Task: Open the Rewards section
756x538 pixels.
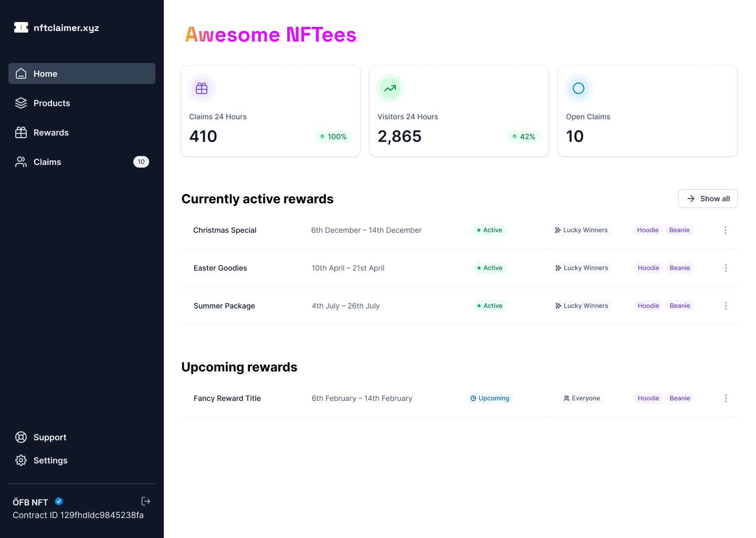Action: pyautogui.click(x=82, y=132)
